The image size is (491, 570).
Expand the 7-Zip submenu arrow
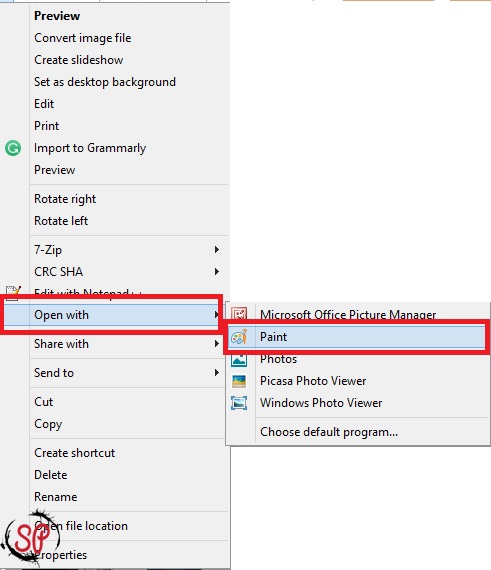[x=217, y=249]
